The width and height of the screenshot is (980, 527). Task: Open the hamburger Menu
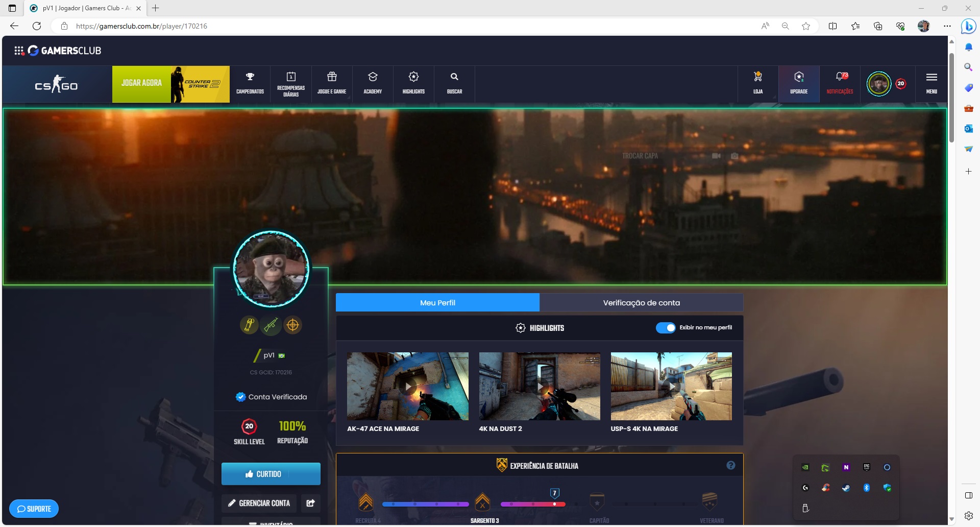click(932, 84)
